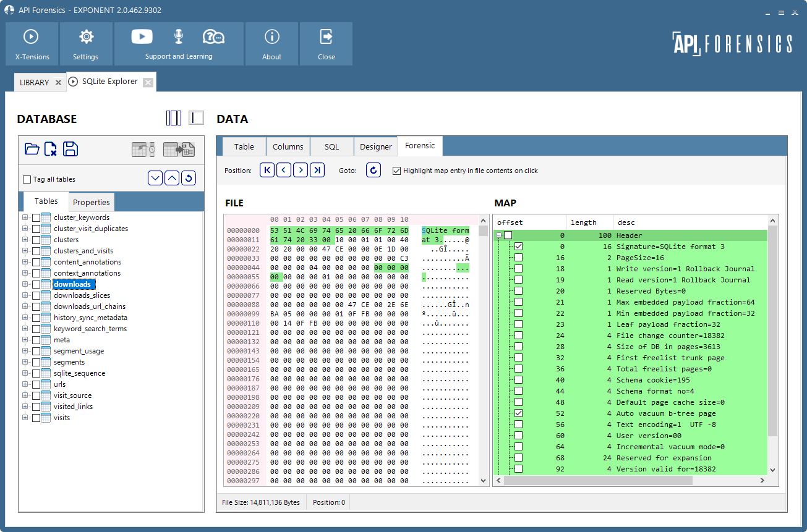The image size is (807, 532).
Task: Toggle Tag all tables checkbox
Action: 27,179
